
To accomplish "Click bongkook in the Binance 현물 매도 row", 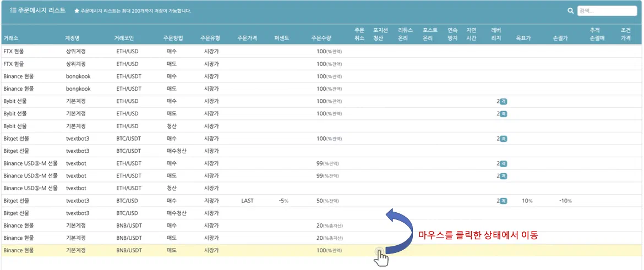I will [78, 89].
